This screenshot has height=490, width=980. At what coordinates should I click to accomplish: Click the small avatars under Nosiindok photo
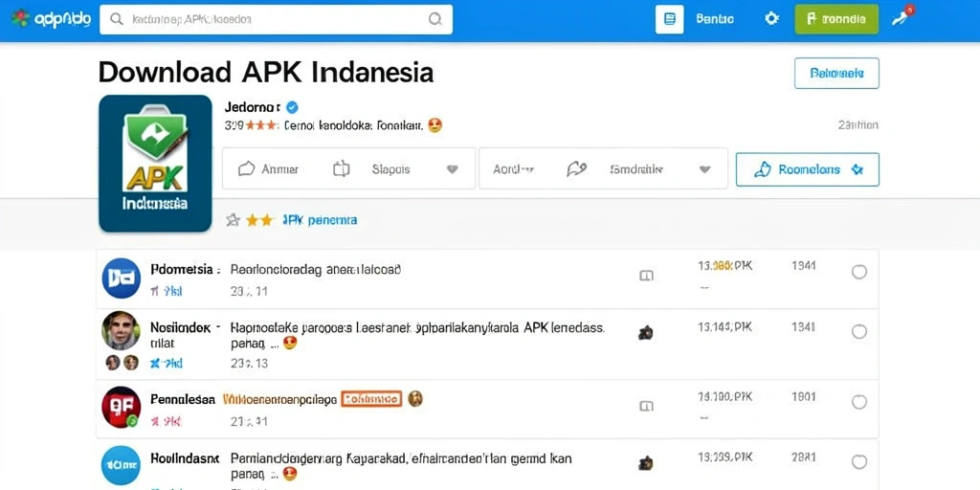pyautogui.click(x=122, y=363)
